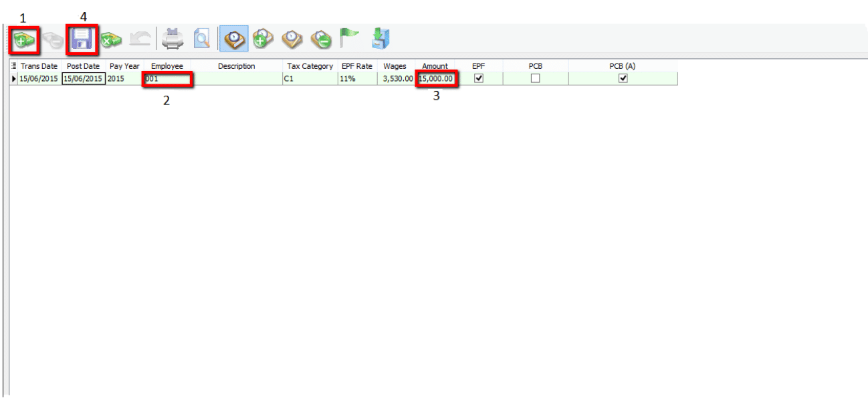This screenshot has width=868, height=398.
Task: Click the EPF Rate cell showing 11%
Action: (357, 79)
